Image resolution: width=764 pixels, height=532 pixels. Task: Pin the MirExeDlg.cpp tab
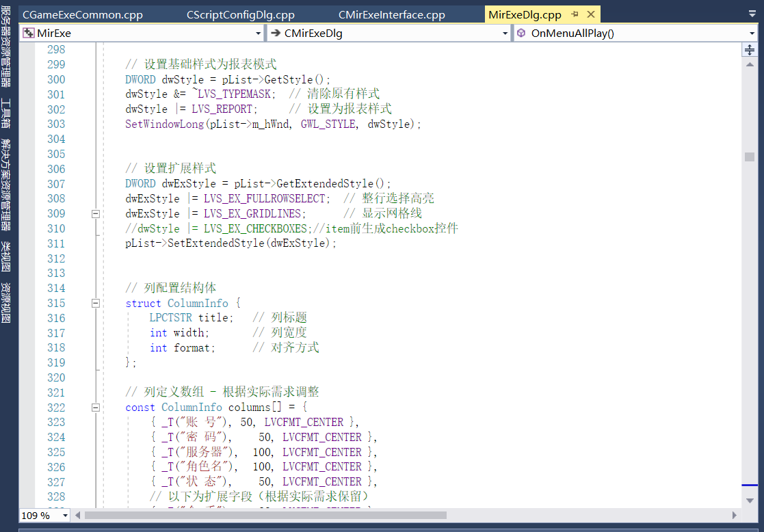tap(575, 14)
